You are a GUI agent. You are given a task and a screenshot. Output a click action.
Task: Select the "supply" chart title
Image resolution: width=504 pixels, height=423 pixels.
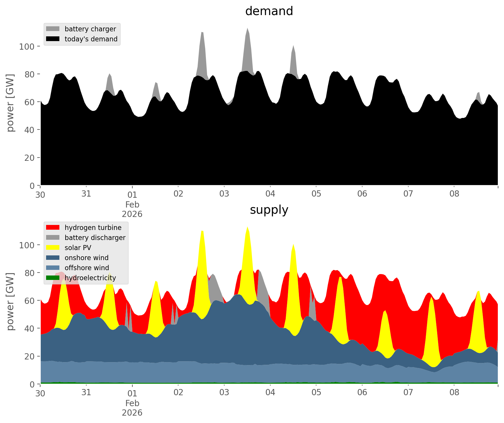tap(269, 210)
